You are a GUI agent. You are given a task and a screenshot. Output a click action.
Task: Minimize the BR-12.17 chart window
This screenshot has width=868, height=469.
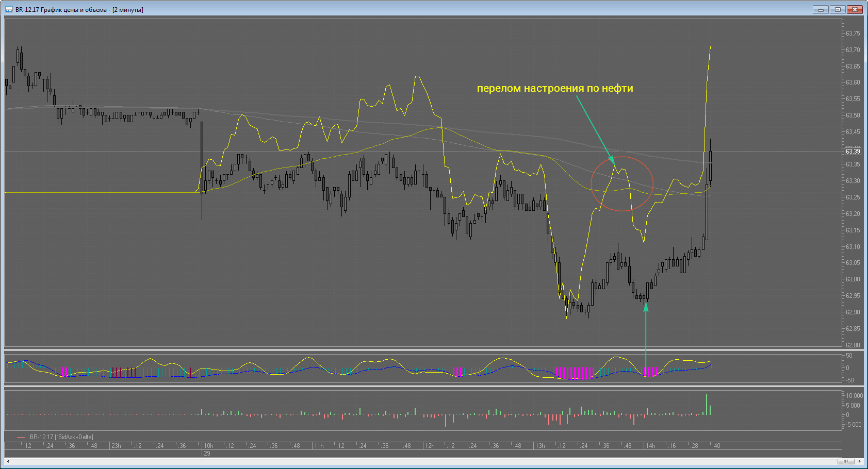tap(820, 9)
